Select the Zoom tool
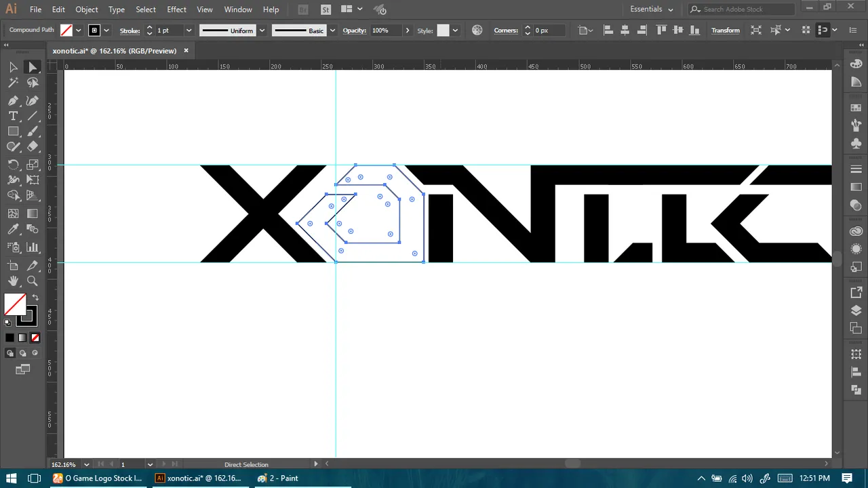Viewport: 868px width, 488px height. [x=32, y=281]
